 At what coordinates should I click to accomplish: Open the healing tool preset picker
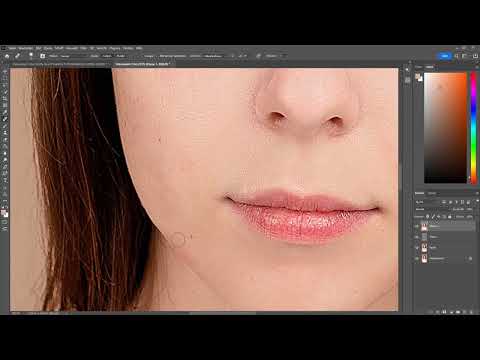click(x=17, y=56)
